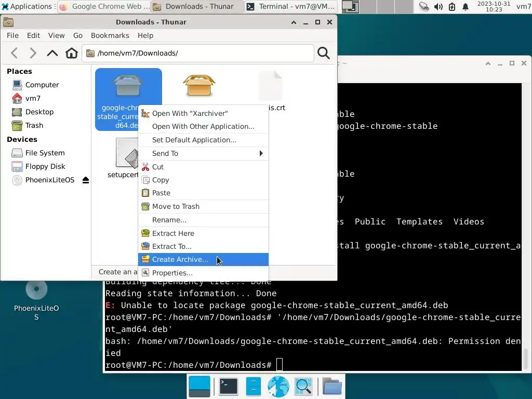Open Floppy Disk under Devices
The height and width of the screenshot is (399, 532).
pyautogui.click(x=45, y=167)
